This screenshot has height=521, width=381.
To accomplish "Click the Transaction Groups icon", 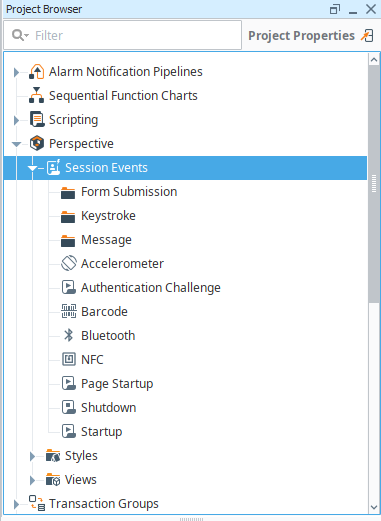I will pyautogui.click(x=37, y=503).
